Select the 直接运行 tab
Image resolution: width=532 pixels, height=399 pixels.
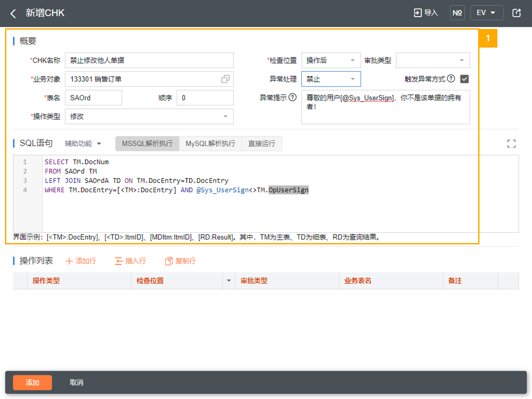262,143
